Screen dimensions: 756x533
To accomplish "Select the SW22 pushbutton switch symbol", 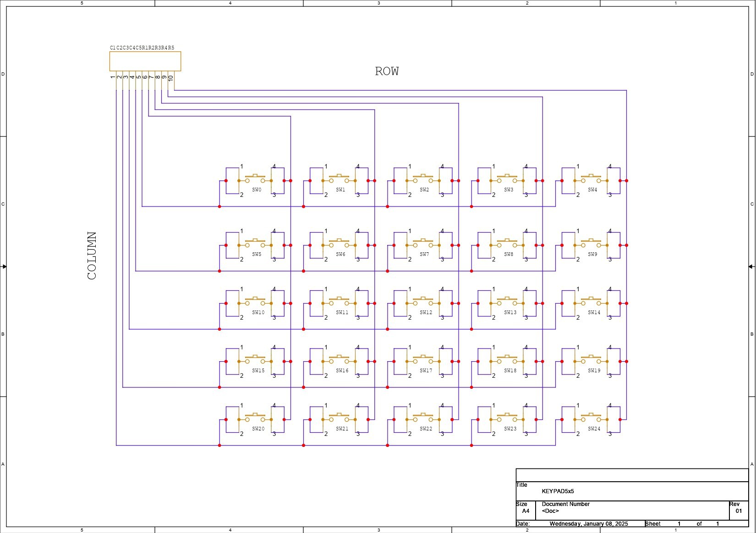I will pyautogui.click(x=423, y=420).
